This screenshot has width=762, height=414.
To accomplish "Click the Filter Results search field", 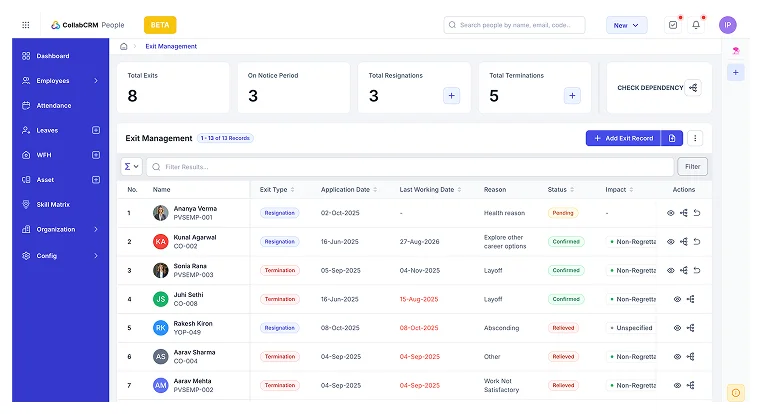I will click(410, 167).
